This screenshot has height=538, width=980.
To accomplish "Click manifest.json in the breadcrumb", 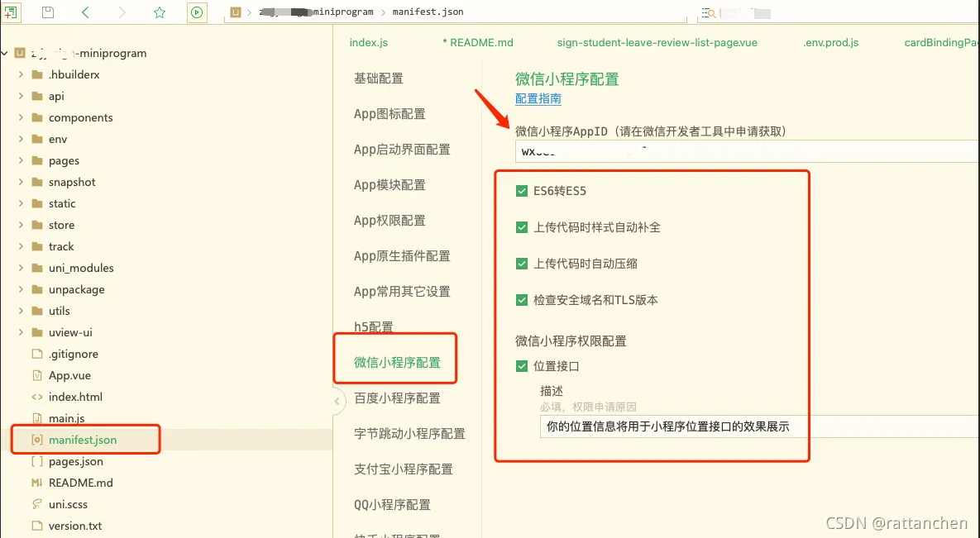I will tap(428, 12).
